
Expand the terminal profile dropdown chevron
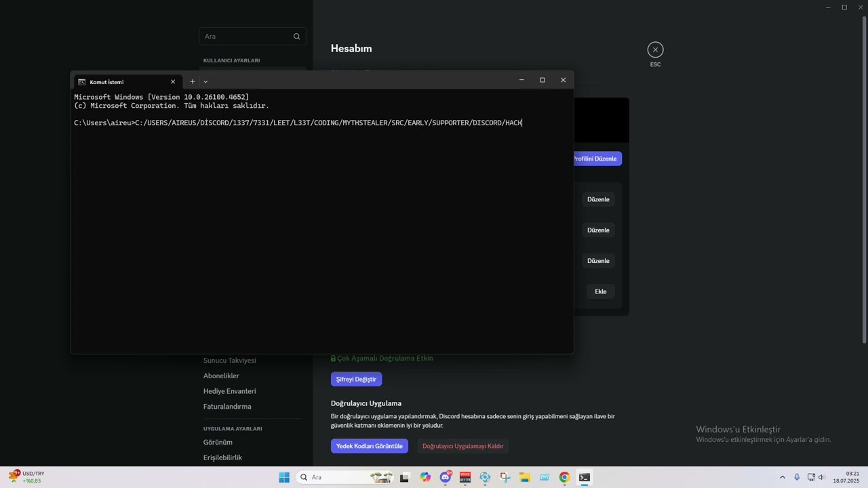(205, 81)
